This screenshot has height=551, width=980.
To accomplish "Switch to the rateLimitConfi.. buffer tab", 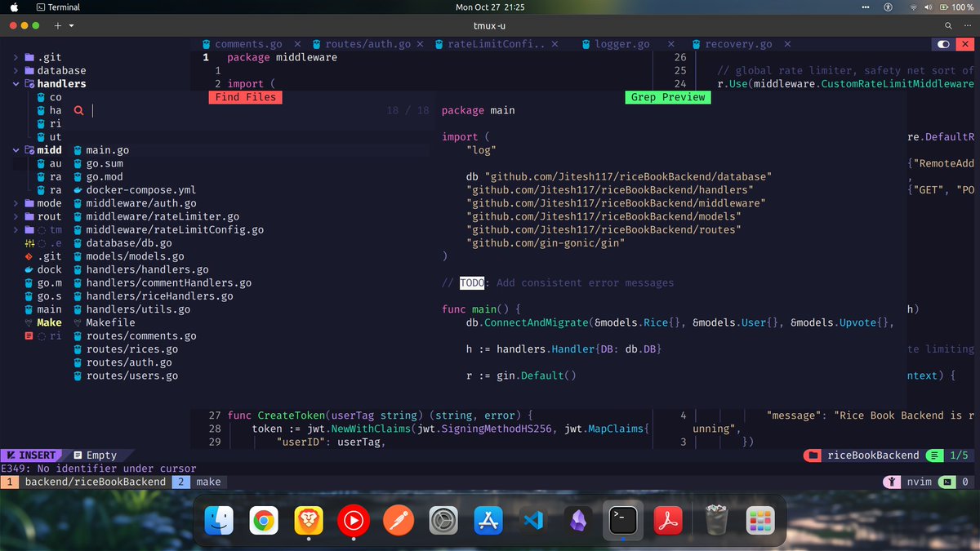I will (497, 45).
